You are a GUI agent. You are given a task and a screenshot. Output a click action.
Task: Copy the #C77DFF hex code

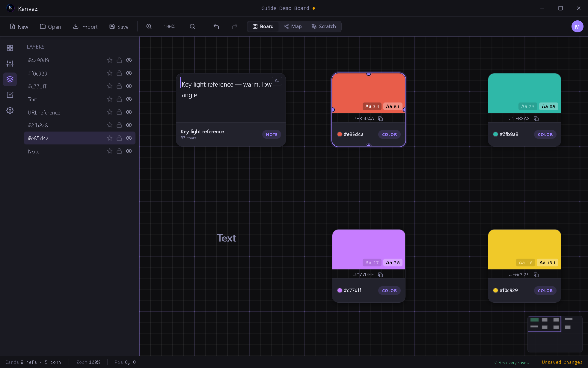click(x=380, y=275)
